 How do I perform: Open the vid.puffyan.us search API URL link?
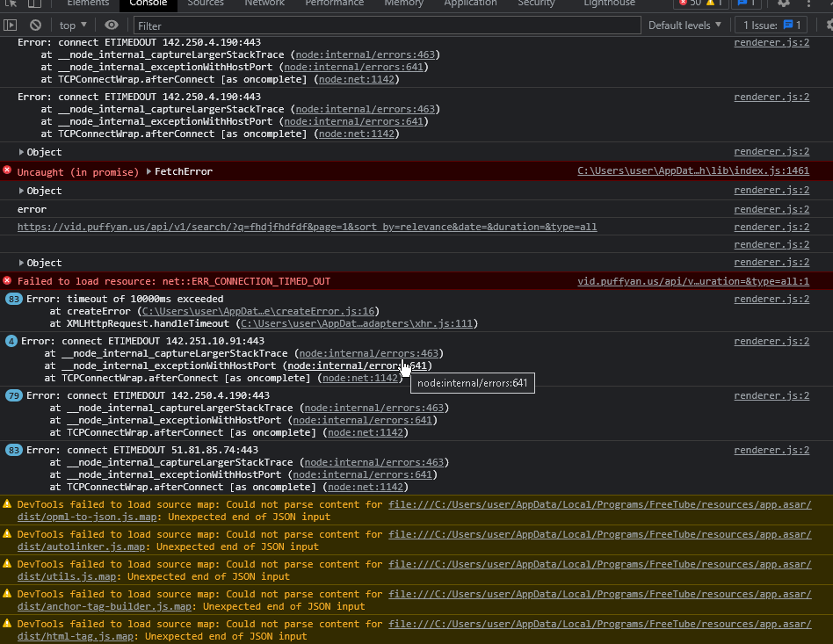[307, 227]
